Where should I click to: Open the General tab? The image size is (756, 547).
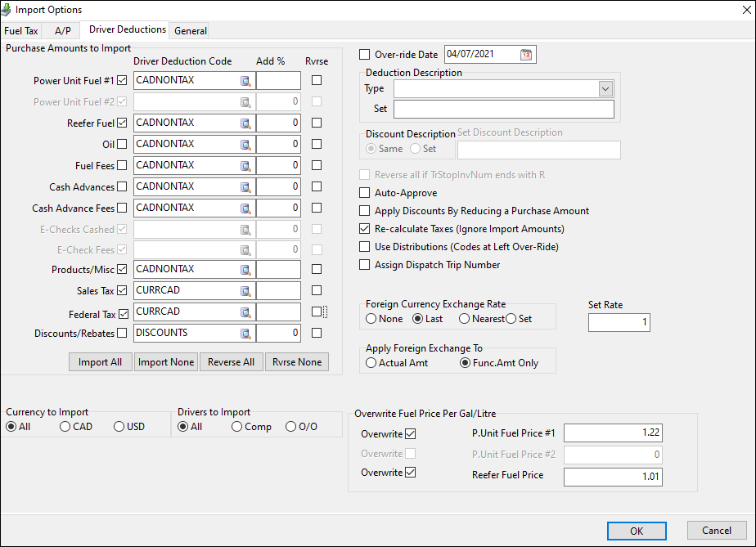point(191,31)
